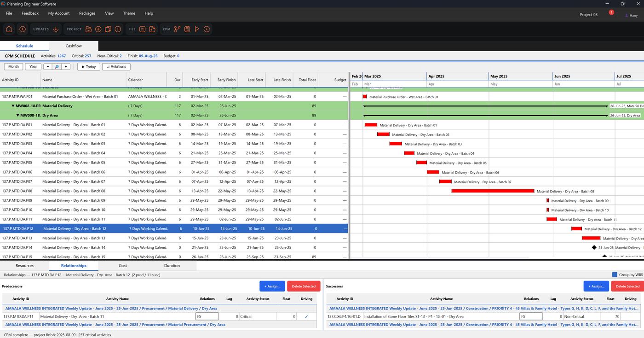Click Assign button under Successors
The width and height of the screenshot is (644, 338).
click(596, 286)
